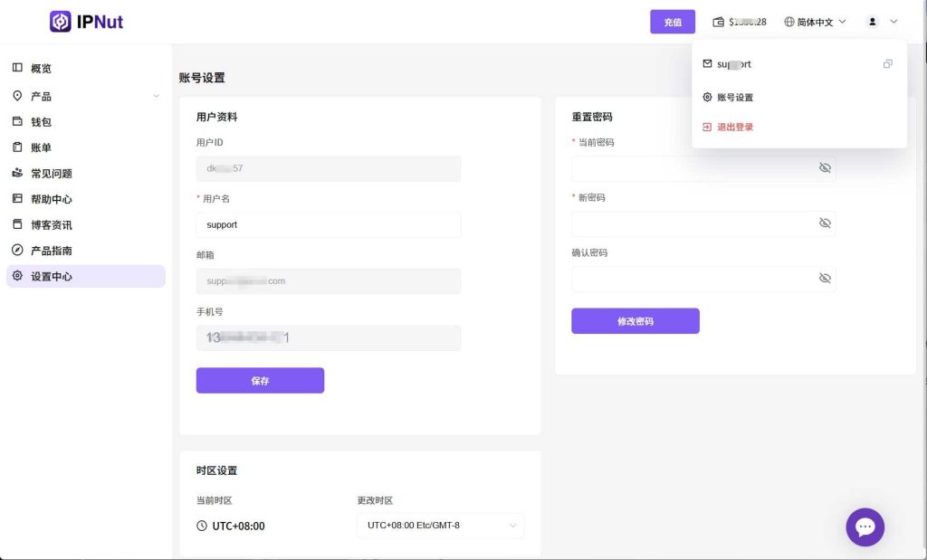
Task: Click the 用户名 input field
Action: (x=328, y=224)
